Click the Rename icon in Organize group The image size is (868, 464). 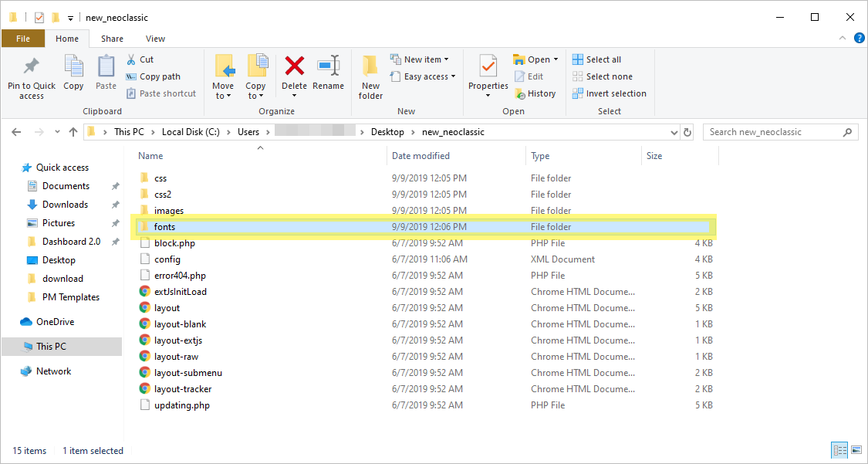pyautogui.click(x=329, y=67)
